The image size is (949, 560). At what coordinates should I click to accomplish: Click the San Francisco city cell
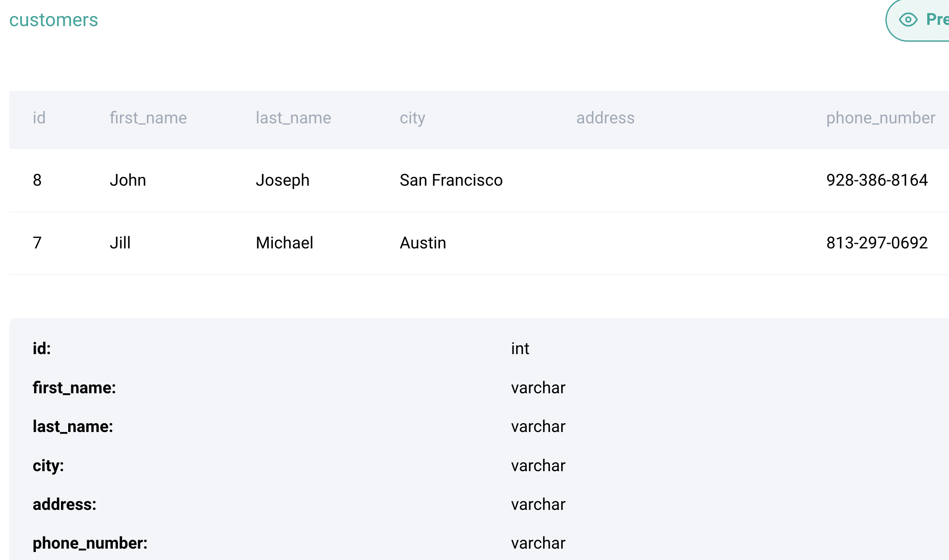451,180
